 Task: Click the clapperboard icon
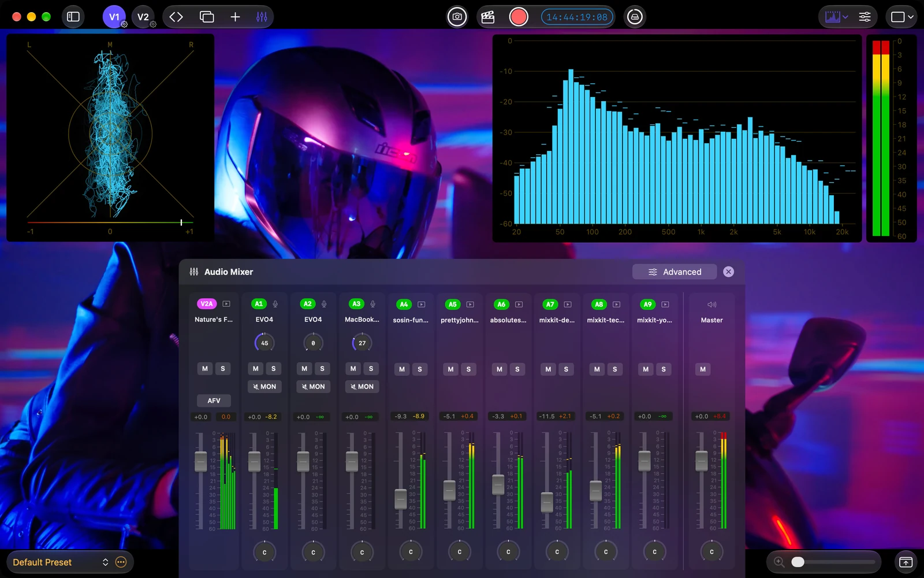point(488,17)
